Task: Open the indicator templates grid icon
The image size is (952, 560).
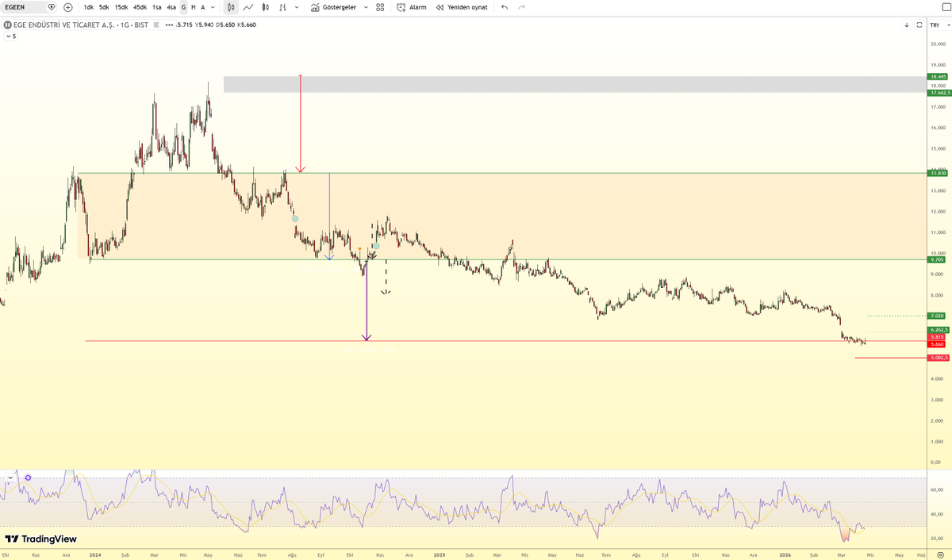Action: tap(380, 7)
